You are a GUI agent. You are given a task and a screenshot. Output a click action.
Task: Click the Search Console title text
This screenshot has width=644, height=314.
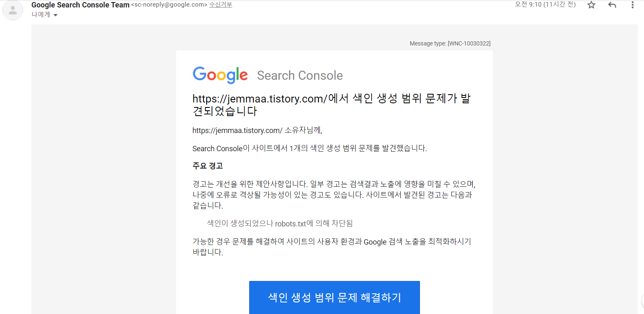[x=300, y=76]
